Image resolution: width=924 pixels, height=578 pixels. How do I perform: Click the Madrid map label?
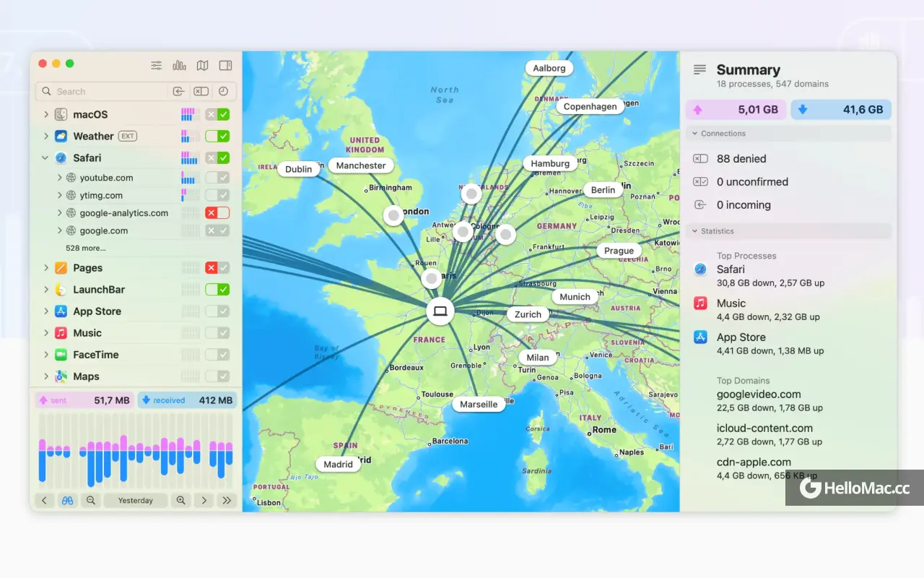click(338, 464)
